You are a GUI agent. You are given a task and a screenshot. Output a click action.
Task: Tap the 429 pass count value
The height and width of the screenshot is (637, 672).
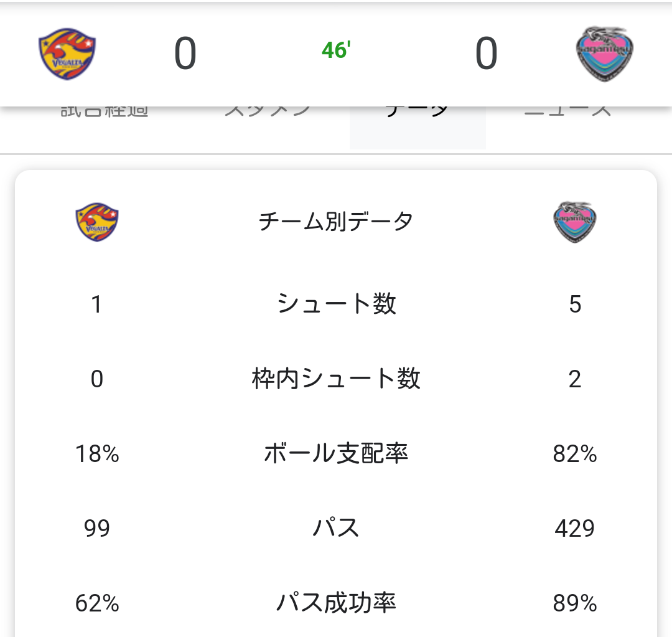tap(574, 529)
